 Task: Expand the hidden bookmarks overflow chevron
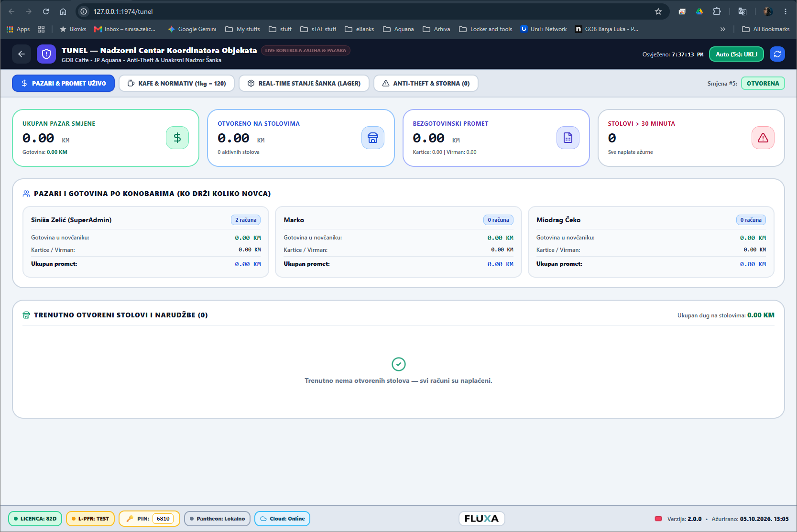pyautogui.click(x=722, y=29)
